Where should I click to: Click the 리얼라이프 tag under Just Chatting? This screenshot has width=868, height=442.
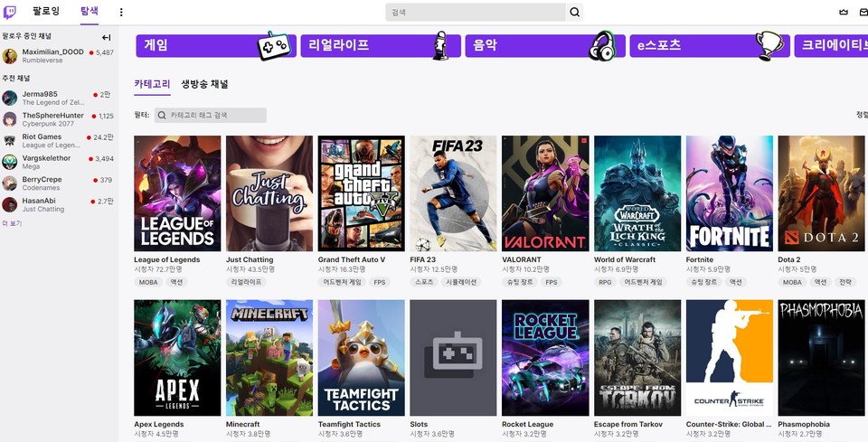(x=246, y=282)
